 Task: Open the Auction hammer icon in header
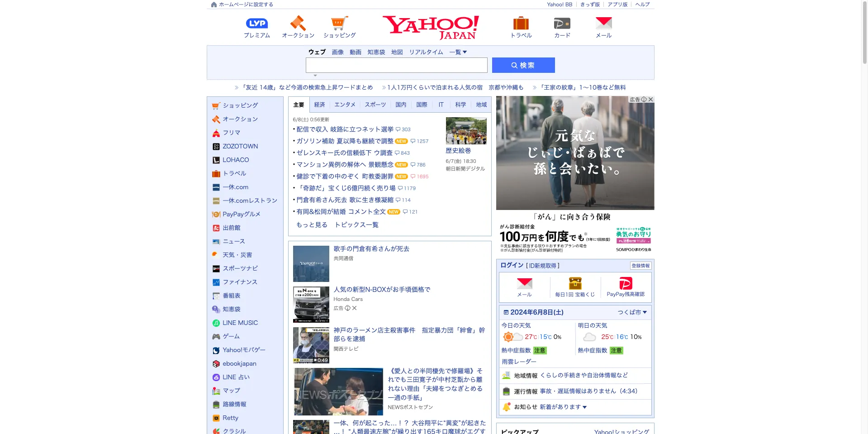pos(298,23)
